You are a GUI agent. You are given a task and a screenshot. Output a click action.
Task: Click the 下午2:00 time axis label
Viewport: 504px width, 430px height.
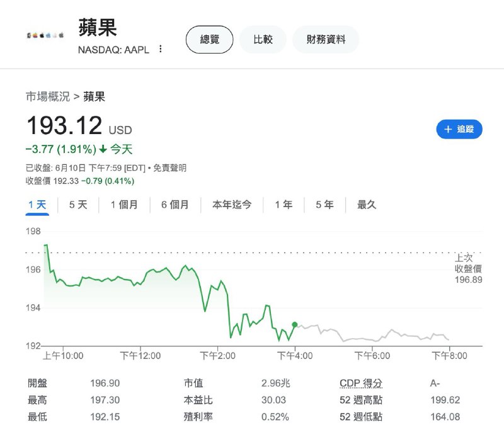pos(217,356)
